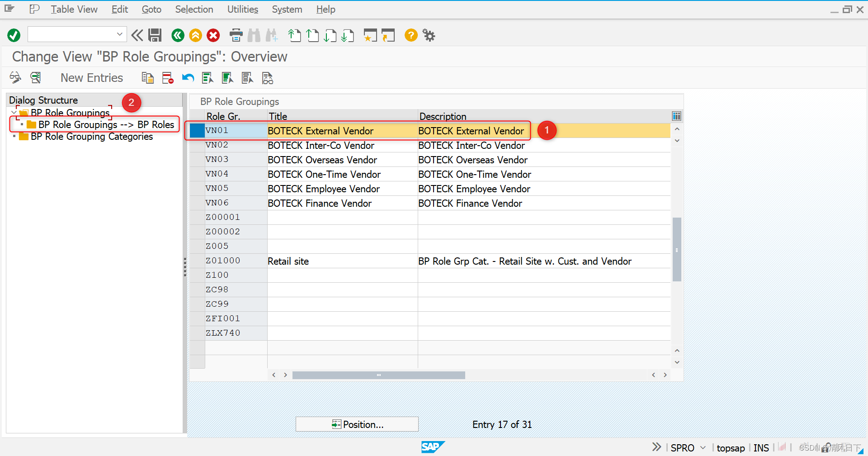
Task: Click the New Entries button
Action: (92, 78)
